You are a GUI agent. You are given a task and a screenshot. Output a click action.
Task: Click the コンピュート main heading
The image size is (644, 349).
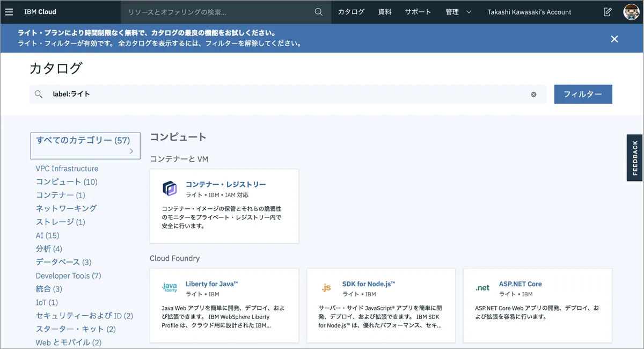(178, 137)
